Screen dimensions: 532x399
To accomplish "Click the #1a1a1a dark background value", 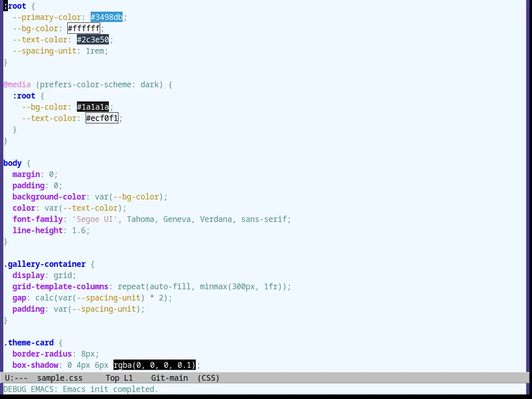I will point(93,107).
